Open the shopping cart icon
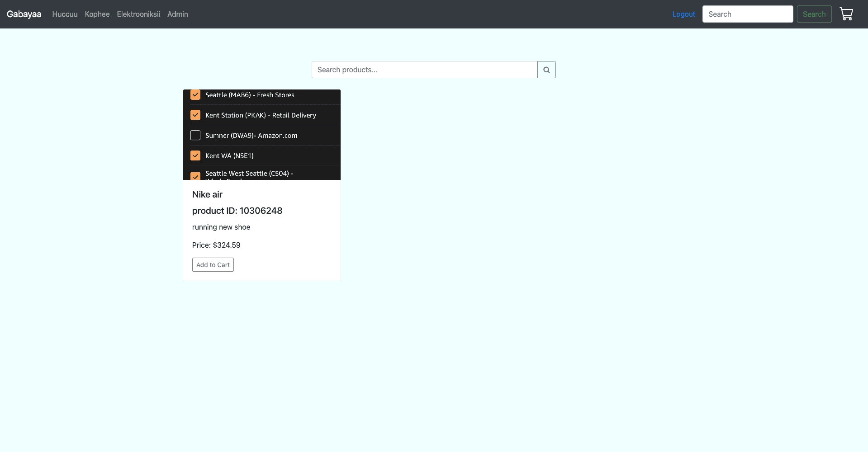868x452 pixels. (846, 14)
